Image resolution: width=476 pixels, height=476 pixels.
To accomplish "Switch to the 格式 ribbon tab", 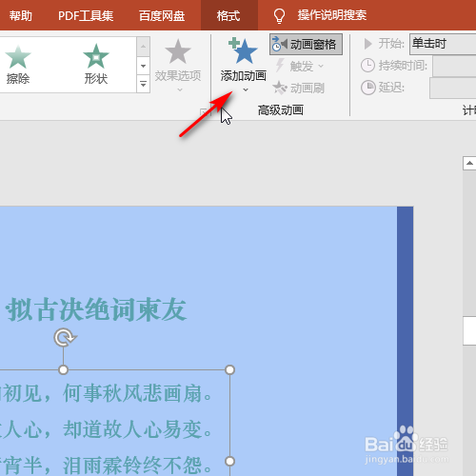I will (x=228, y=15).
